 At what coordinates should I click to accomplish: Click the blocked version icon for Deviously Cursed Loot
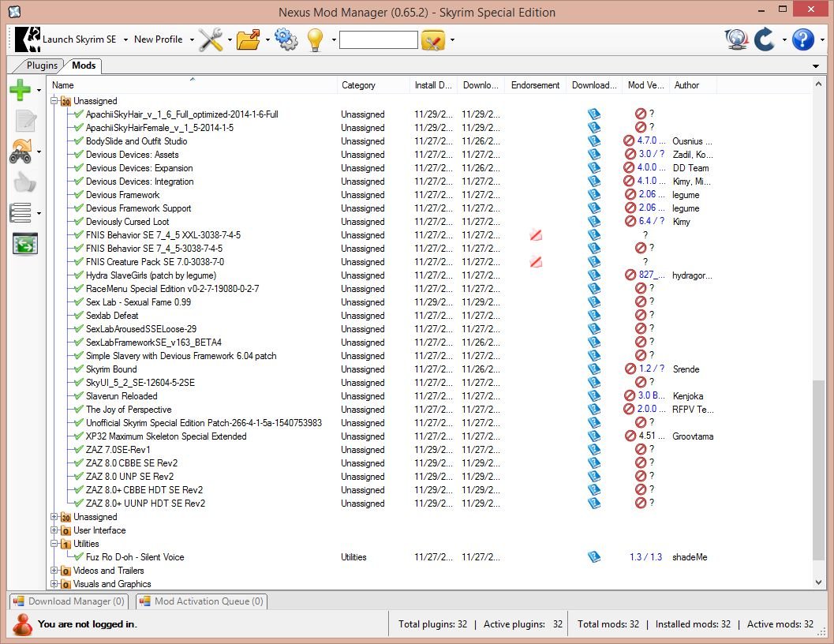[x=630, y=221]
